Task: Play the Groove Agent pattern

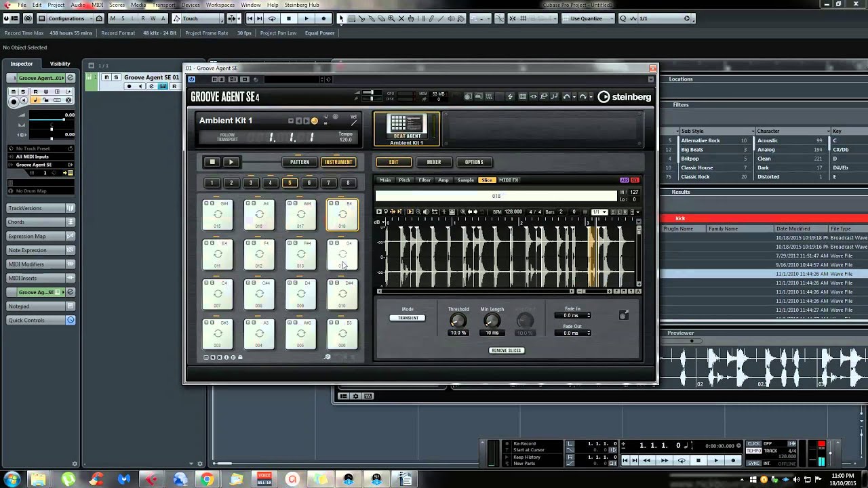Action: 231,162
